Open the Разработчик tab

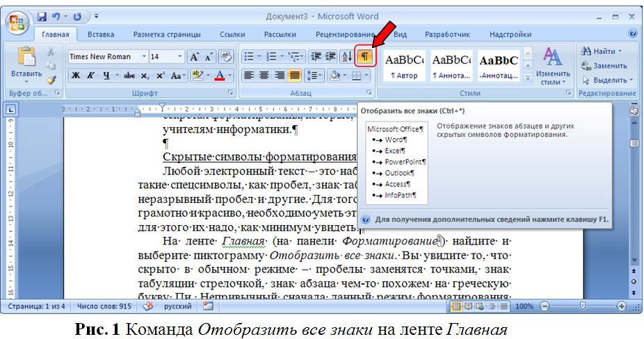pyautogui.click(x=447, y=35)
